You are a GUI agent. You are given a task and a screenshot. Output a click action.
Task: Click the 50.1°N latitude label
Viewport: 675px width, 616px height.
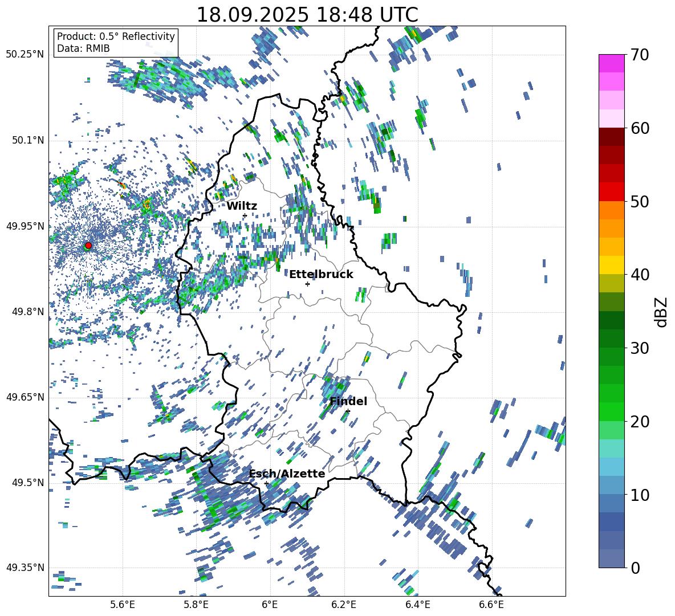pos(27,140)
